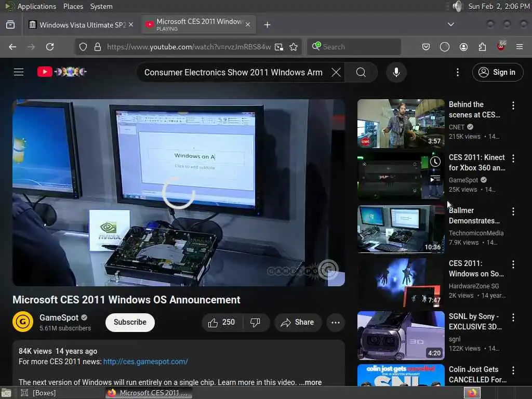This screenshot has width=532, height=399.
Task: Open options for Ballmer Demonstrates video
Action: (513, 211)
